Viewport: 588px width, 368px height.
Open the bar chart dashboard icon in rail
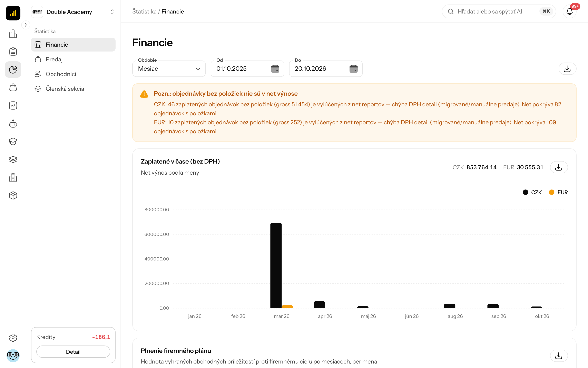(x=13, y=34)
